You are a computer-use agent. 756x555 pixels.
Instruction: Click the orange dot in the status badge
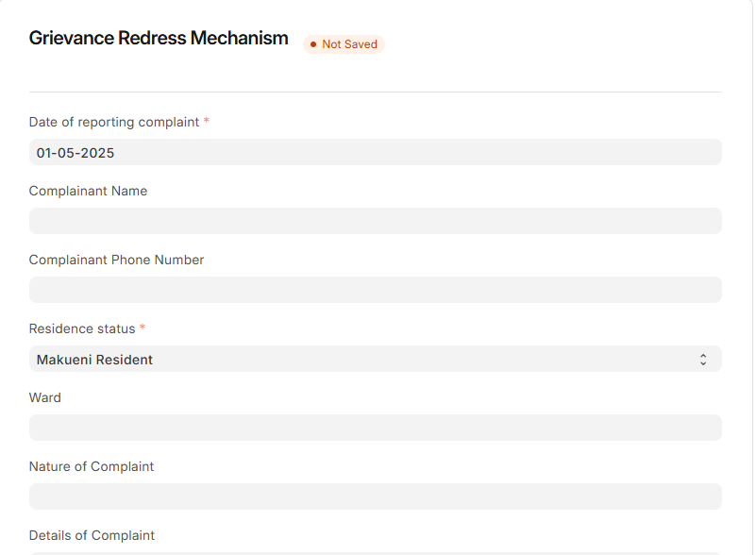(x=313, y=44)
